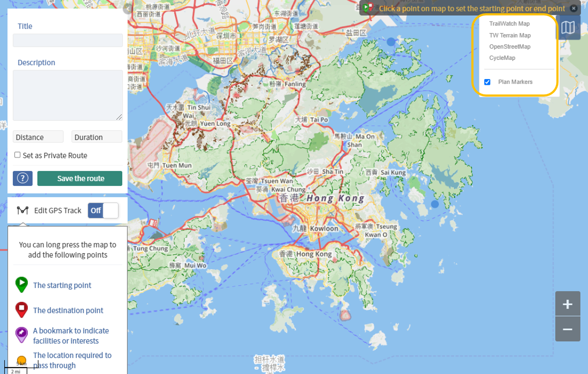Image resolution: width=588 pixels, height=374 pixels.
Task: Click the zoom out minus button
Action: 567,329
